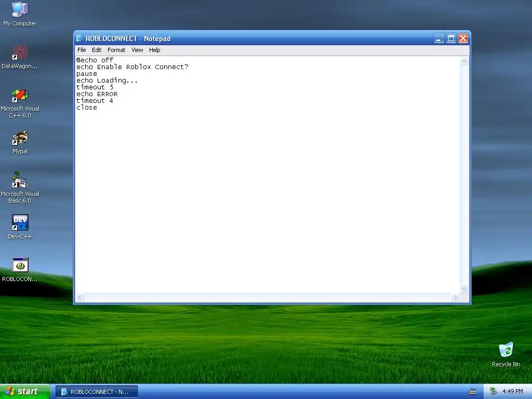
Task: Click the Start button
Action: 25,392
